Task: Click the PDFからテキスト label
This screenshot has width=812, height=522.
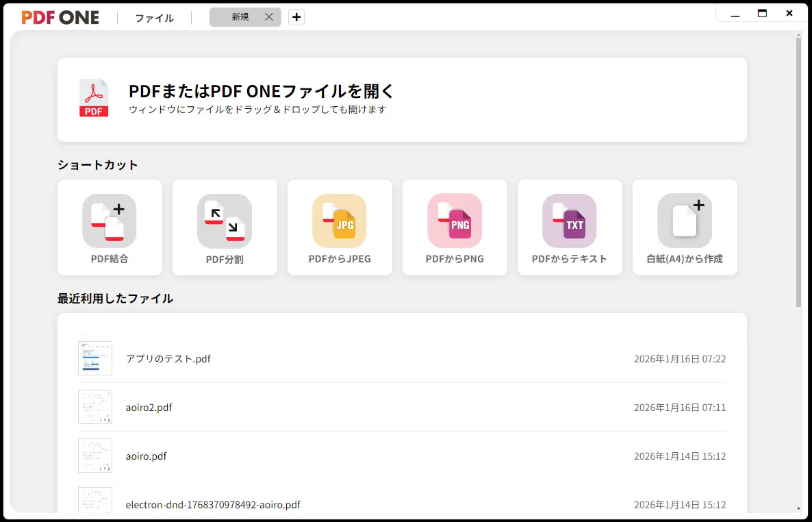Action: 569,259
